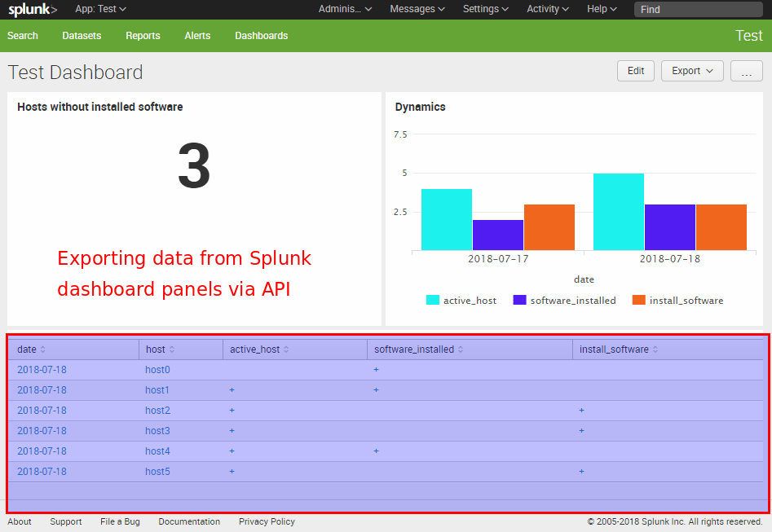
Task: Open the Export menu
Action: (691, 71)
